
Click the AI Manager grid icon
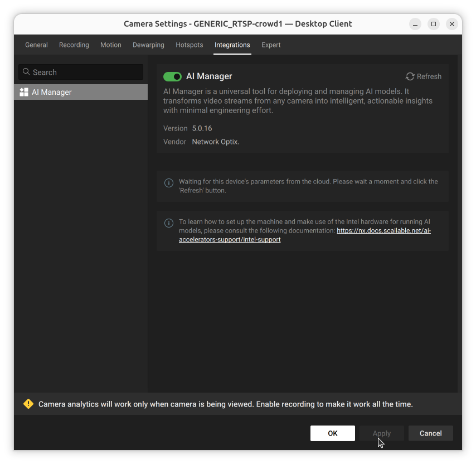point(24,92)
